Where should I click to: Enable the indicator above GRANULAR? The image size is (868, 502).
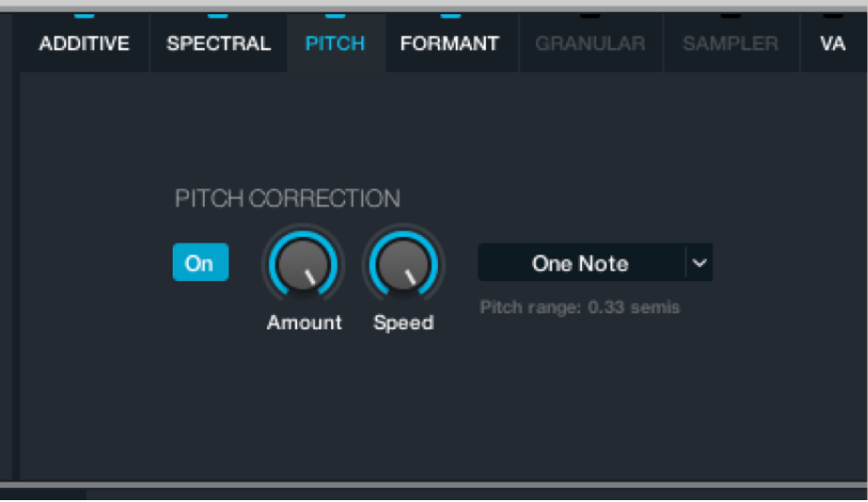[x=590, y=14]
